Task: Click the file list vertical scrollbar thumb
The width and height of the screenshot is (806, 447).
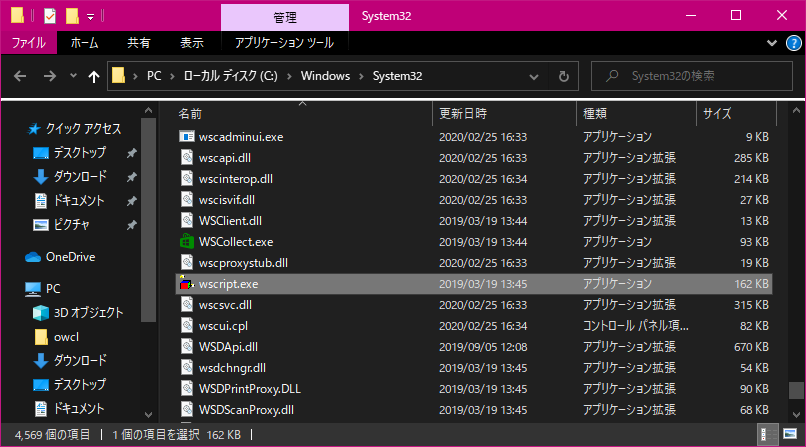Action: point(796,392)
